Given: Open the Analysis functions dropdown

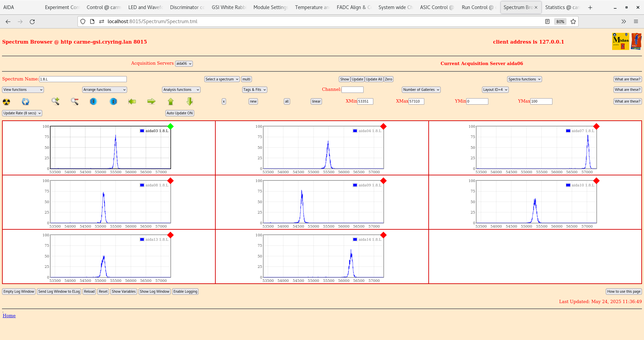Looking at the screenshot, I should pyautogui.click(x=181, y=90).
